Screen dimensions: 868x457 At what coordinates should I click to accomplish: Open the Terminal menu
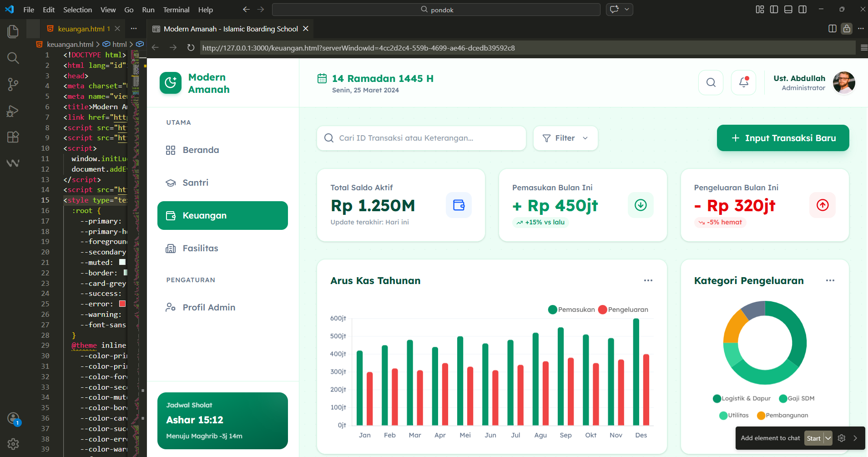click(x=176, y=10)
